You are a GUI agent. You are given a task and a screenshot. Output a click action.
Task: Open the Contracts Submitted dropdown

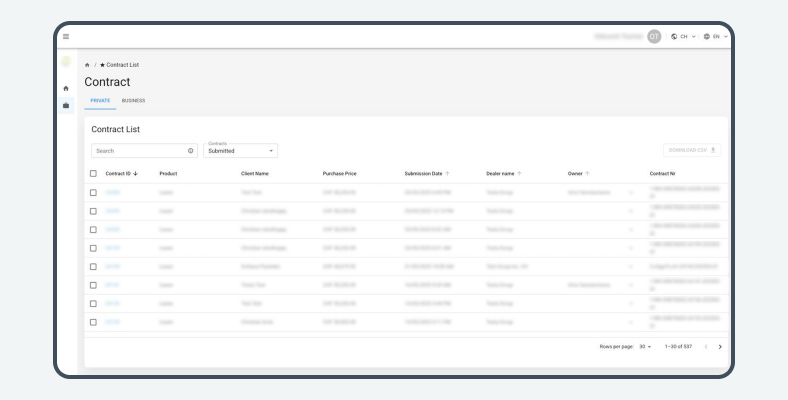click(x=240, y=151)
